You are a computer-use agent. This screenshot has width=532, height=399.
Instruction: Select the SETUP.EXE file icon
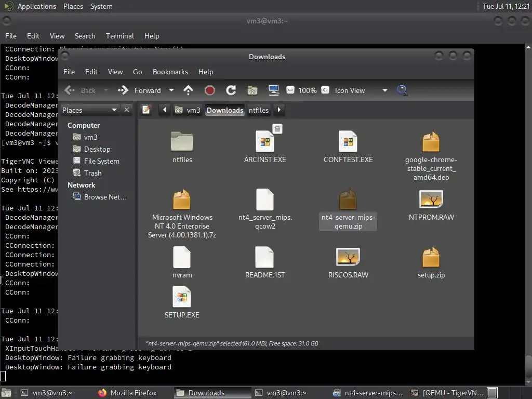click(x=182, y=297)
